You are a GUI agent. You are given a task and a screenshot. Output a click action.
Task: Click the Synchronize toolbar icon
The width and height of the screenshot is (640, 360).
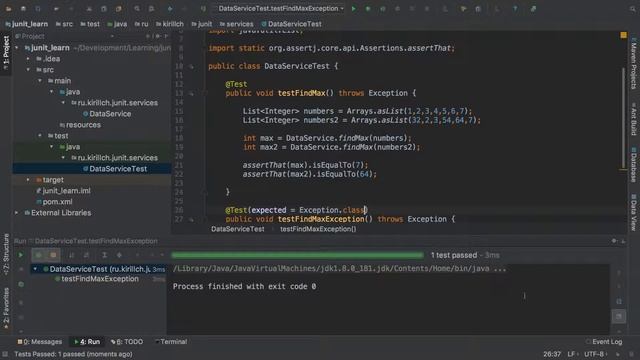click(38, 9)
